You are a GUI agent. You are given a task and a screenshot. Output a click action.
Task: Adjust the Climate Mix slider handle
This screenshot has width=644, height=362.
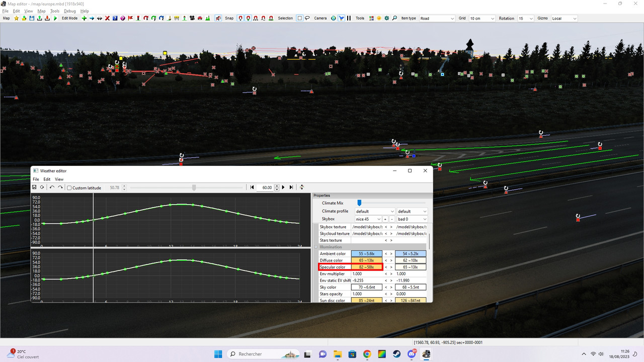359,203
